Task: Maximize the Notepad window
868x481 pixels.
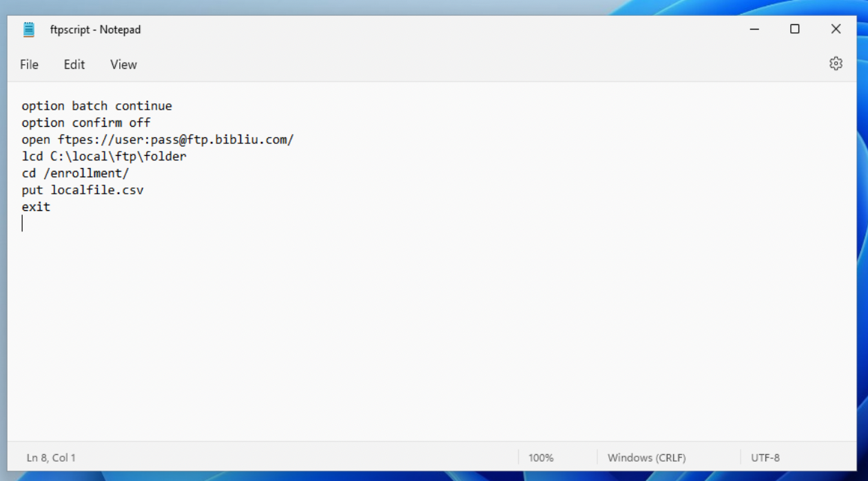Action: [795, 30]
